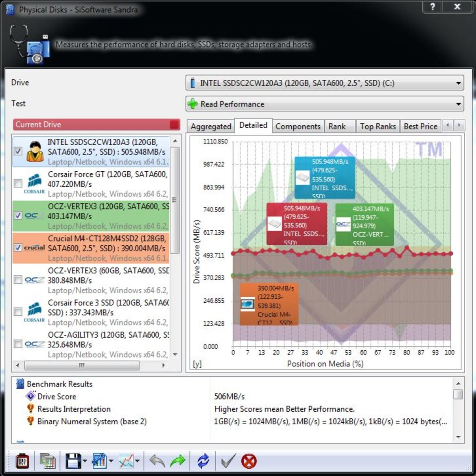
Task: Click the drive list scroll-left arrow
Action: 17,365
